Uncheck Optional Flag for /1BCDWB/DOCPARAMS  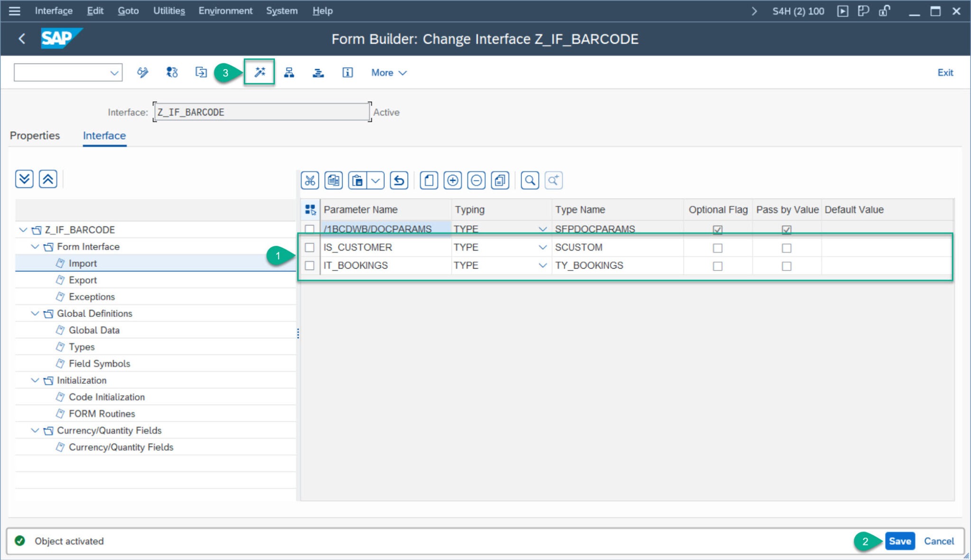pos(717,229)
